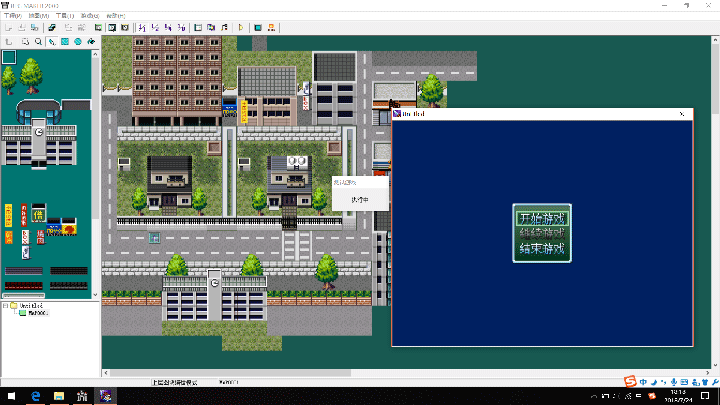720x405 pixels.
Task: Collapse the project folder in map tree
Action: point(6,306)
